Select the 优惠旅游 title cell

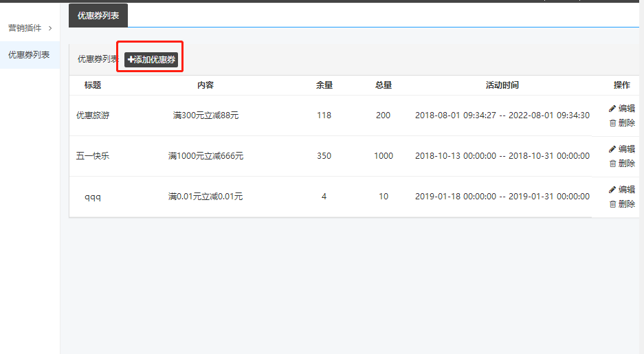click(93, 115)
